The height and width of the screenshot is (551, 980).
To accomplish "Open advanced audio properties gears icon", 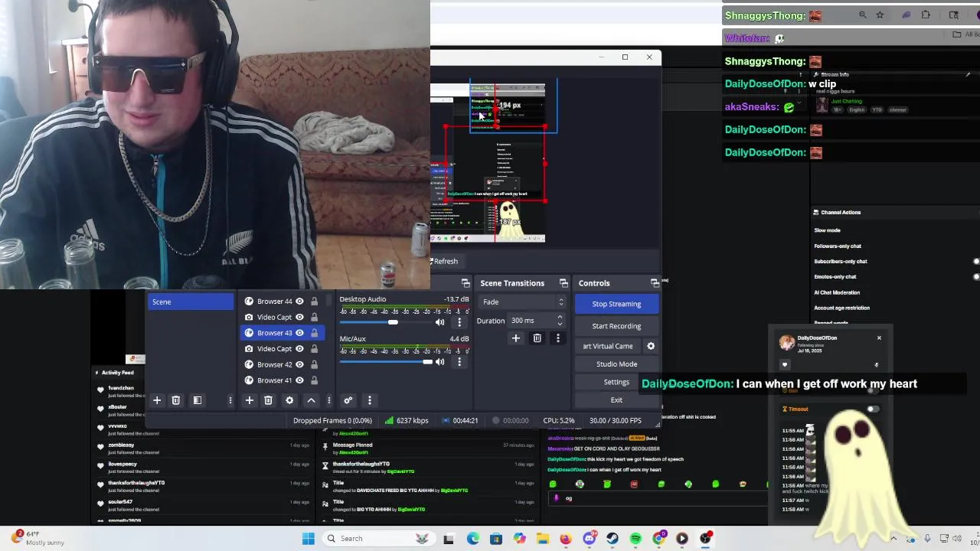I will tap(348, 400).
